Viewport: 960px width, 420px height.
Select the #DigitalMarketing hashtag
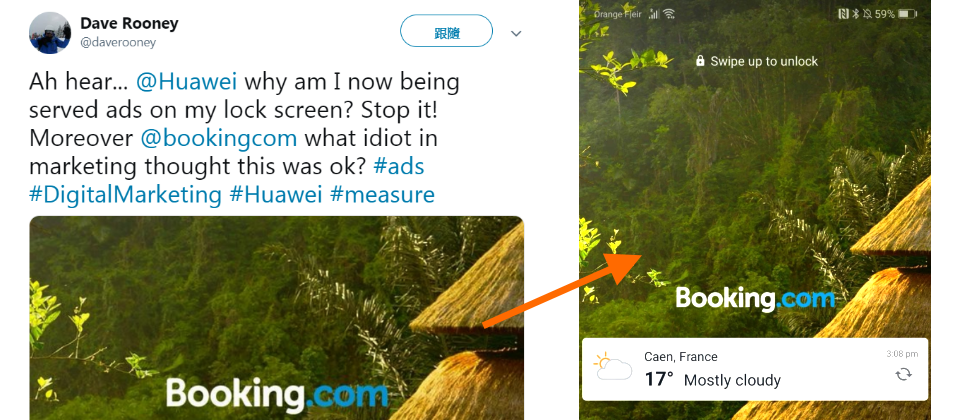point(125,194)
